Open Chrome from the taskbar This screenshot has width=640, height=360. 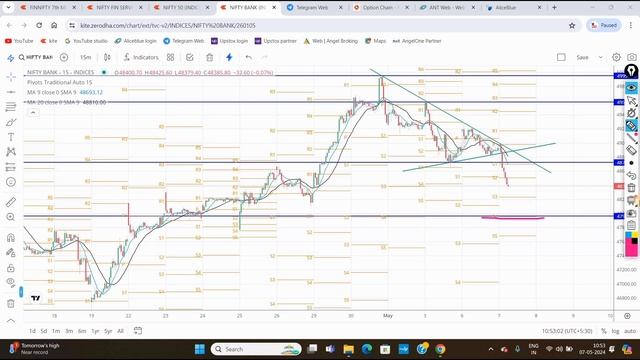(x=440, y=349)
